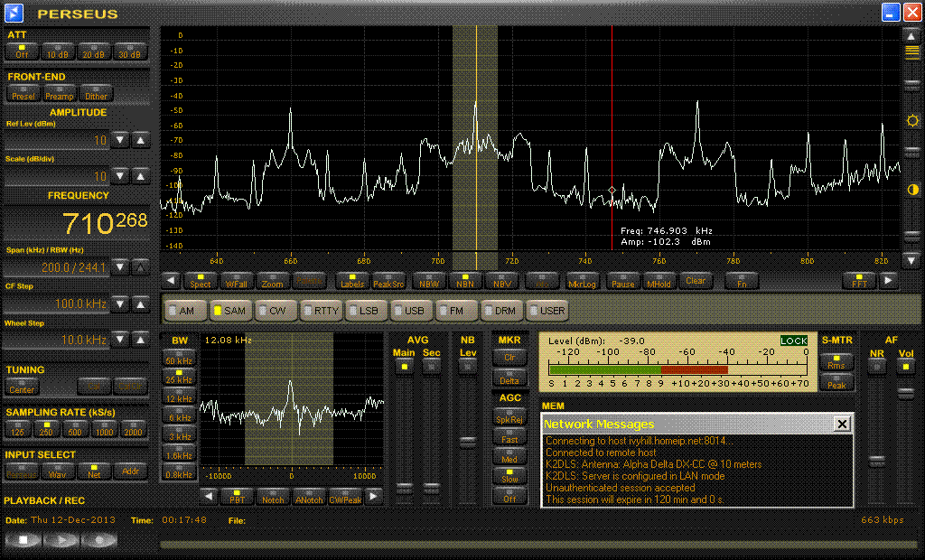Click the Zoom button
This screenshot has height=560, width=925.
tap(273, 282)
